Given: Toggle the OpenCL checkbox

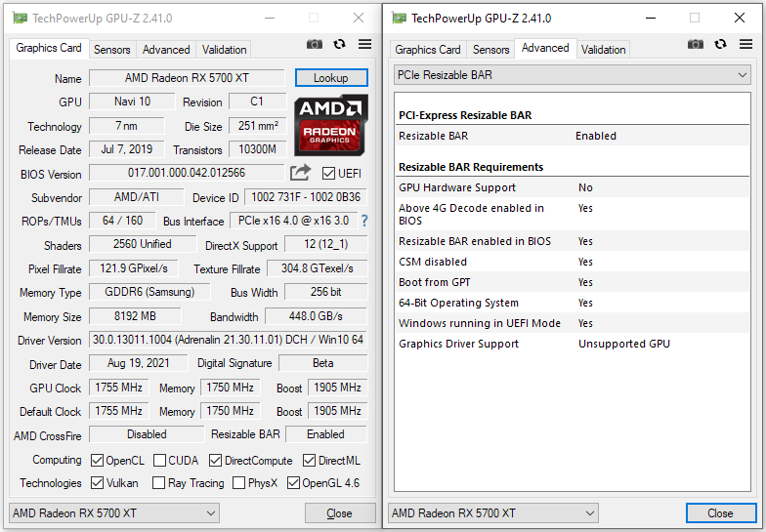Looking at the screenshot, I should tap(98, 461).
